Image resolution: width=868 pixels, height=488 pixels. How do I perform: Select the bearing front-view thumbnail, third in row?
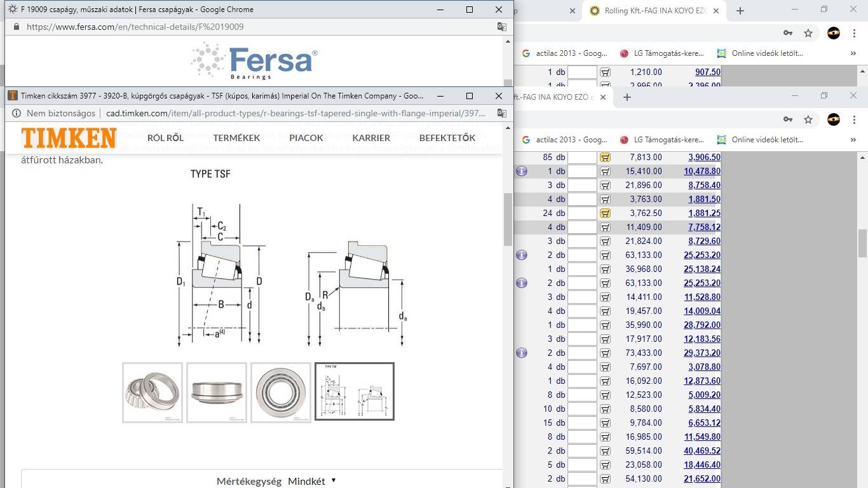[x=281, y=392]
